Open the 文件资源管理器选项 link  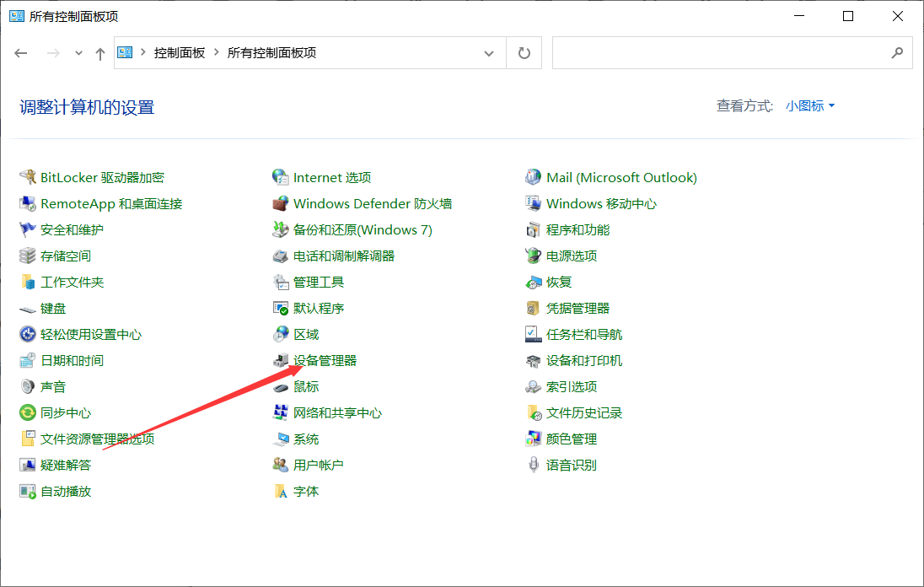[97, 439]
